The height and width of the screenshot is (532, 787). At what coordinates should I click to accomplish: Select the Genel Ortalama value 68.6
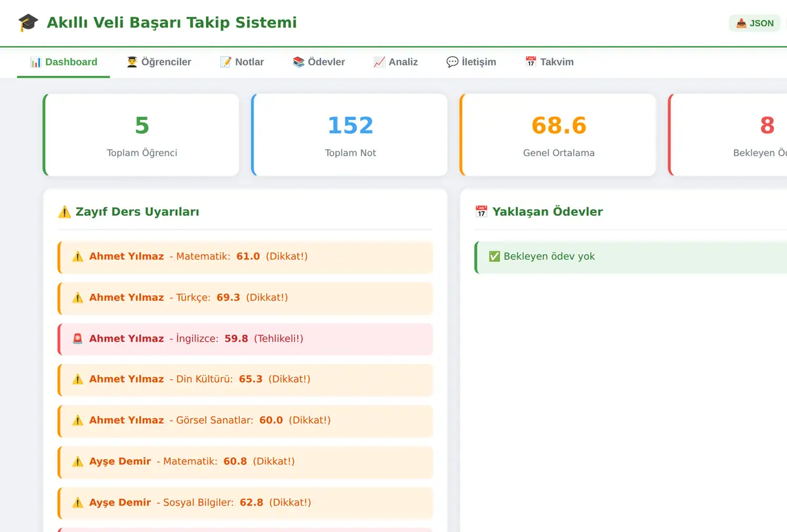pyautogui.click(x=559, y=125)
